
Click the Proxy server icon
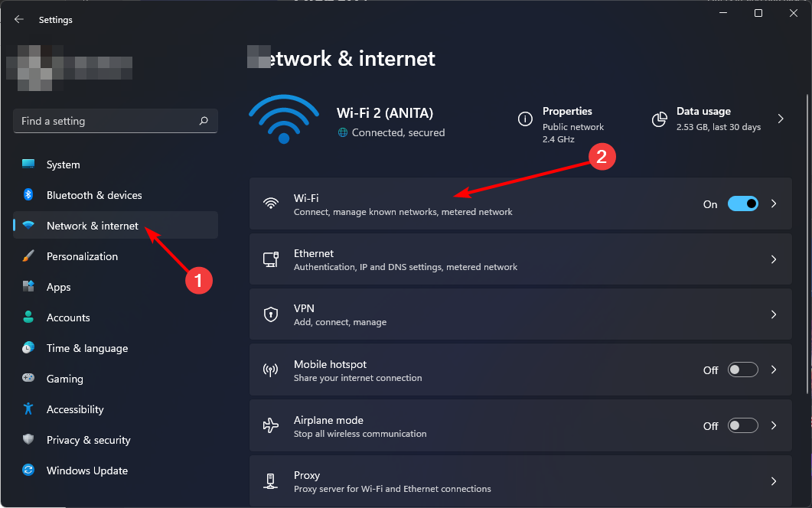pyautogui.click(x=271, y=481)
